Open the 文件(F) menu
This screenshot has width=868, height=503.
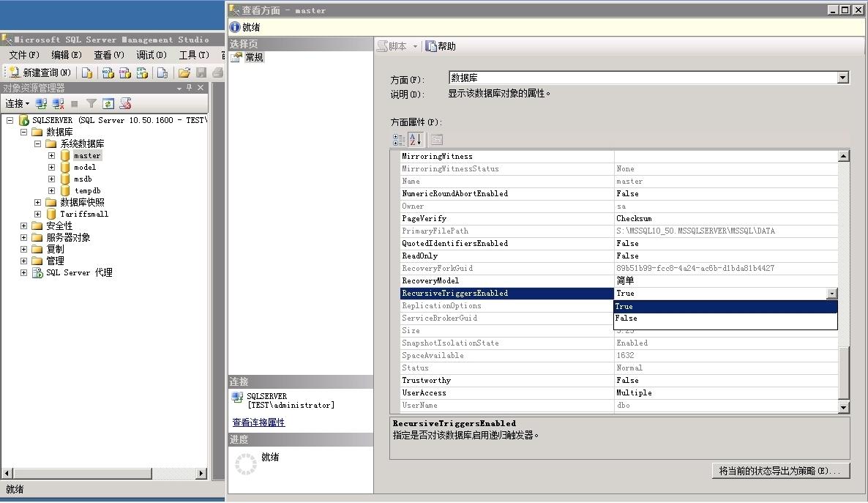pos(24,55)
